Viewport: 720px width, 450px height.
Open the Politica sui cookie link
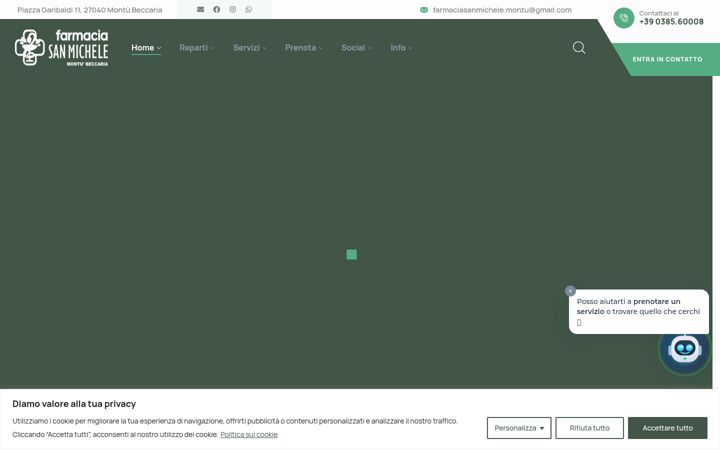(x=249, y=434)
